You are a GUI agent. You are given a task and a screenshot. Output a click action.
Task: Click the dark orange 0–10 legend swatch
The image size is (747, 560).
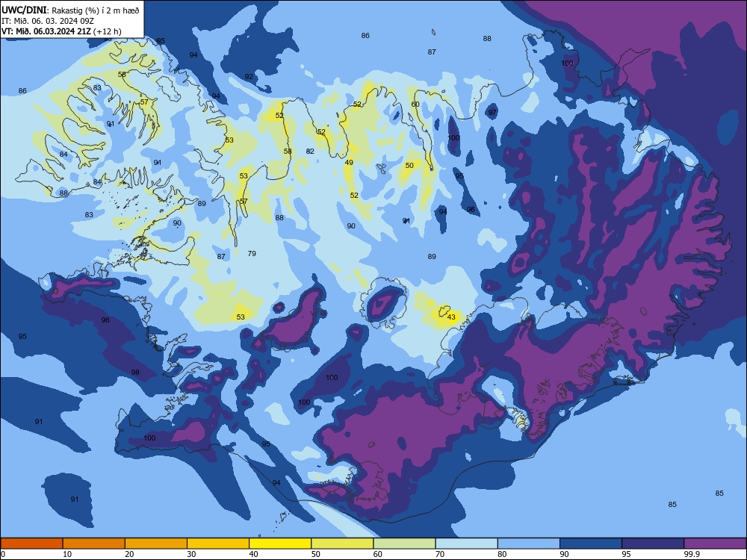pyautogui.click(x=31, y=544)
